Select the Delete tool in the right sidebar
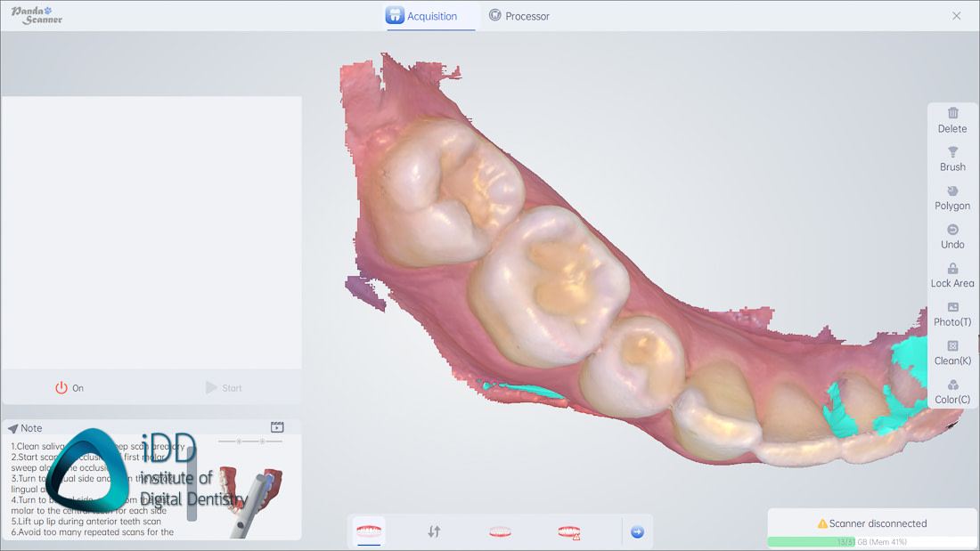The height and width of the screenshot is (551, 980). pos(951,120)
